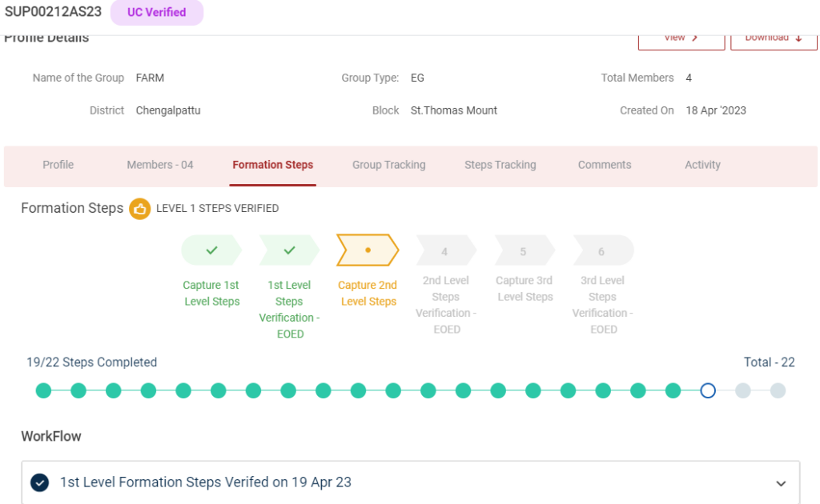This screenshot has height=504, width=820.
Task: Go to the Steps Tracking tab
Action: click(x=500, y=165)
